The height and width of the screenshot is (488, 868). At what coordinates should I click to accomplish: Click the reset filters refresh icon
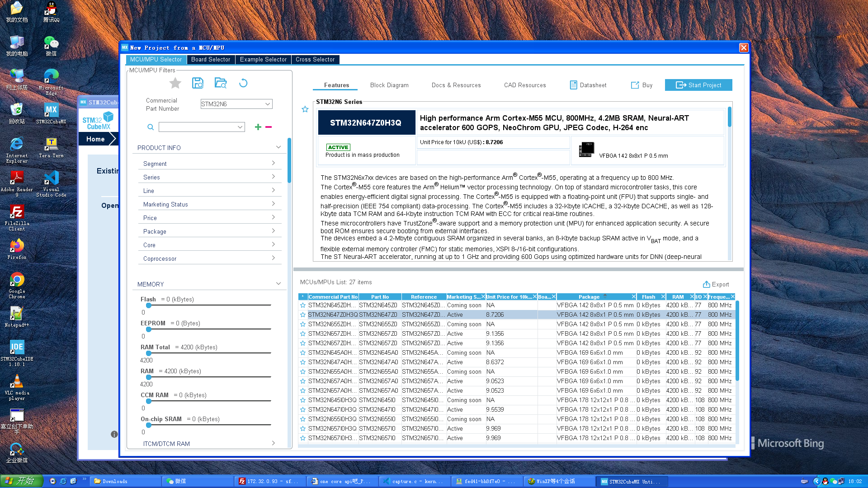click(x=243, y=83)
